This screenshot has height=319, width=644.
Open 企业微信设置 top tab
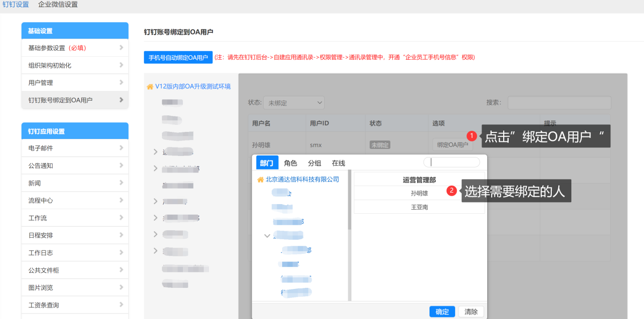coord(58,5)
